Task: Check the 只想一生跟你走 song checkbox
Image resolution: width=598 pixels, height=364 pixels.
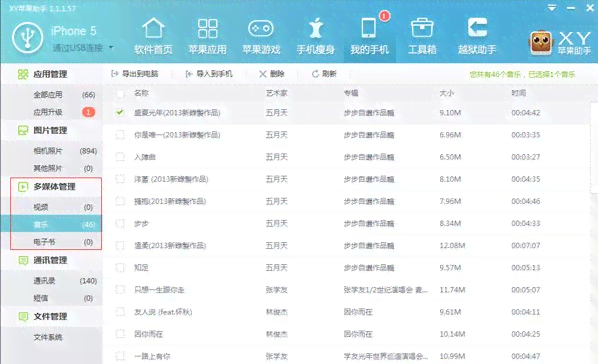Action: click(x=120, y=290)
